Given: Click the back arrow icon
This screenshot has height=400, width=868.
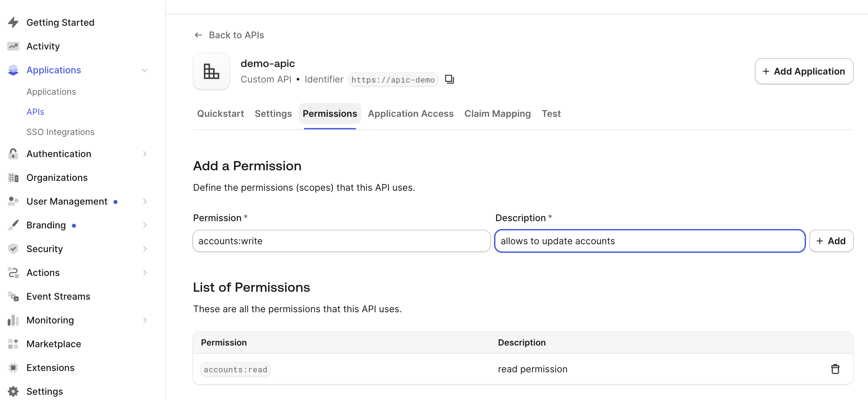Looking at the screenshot, I should (198, 35).
